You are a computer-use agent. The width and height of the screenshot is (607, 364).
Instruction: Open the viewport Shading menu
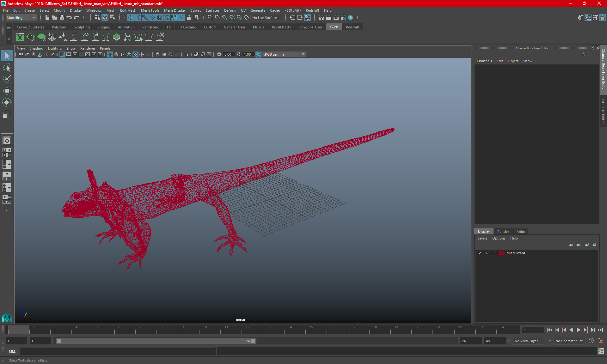tap(36, 48)
